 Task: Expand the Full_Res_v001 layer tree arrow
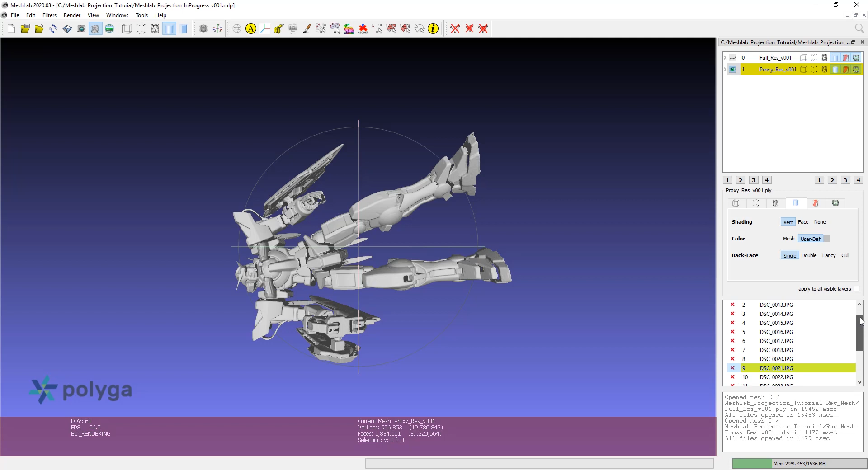[x=725, y=58]
